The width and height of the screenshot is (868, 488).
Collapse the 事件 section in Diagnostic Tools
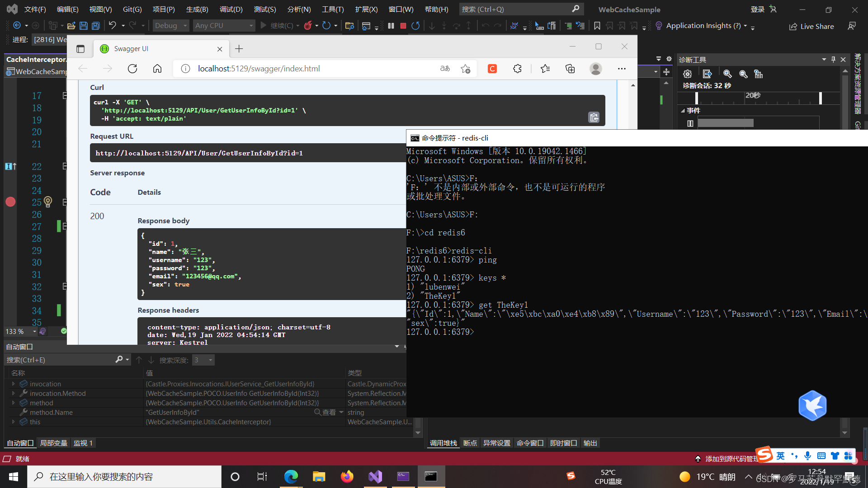click(683, 110)
